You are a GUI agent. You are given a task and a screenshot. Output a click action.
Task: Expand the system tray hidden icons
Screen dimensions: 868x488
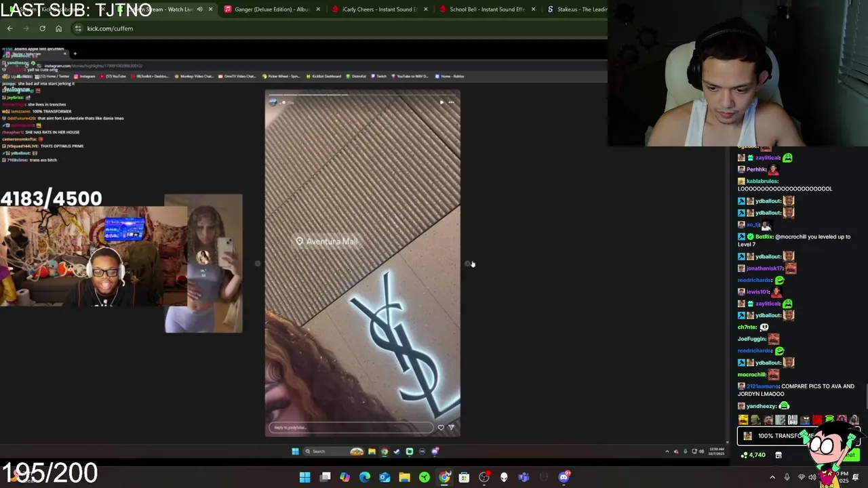click(772, 477)
